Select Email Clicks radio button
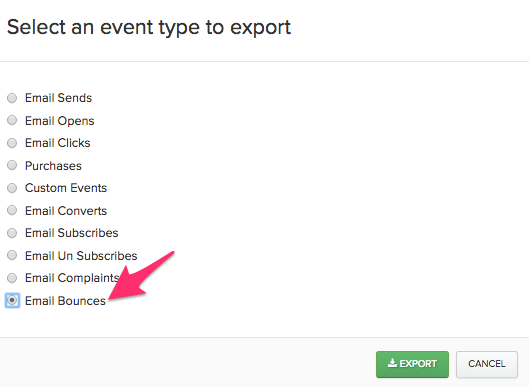Viewport: 529px width, 387px height. click(x=12, y=143)
